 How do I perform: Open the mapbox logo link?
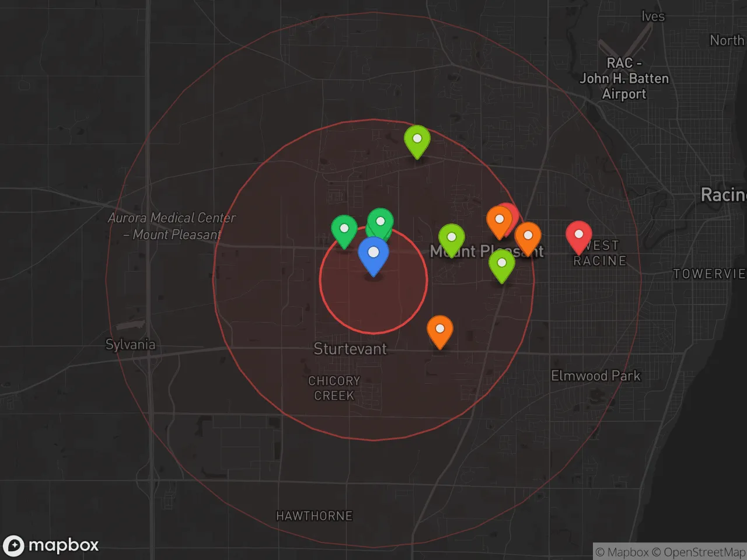pos(51,545)
